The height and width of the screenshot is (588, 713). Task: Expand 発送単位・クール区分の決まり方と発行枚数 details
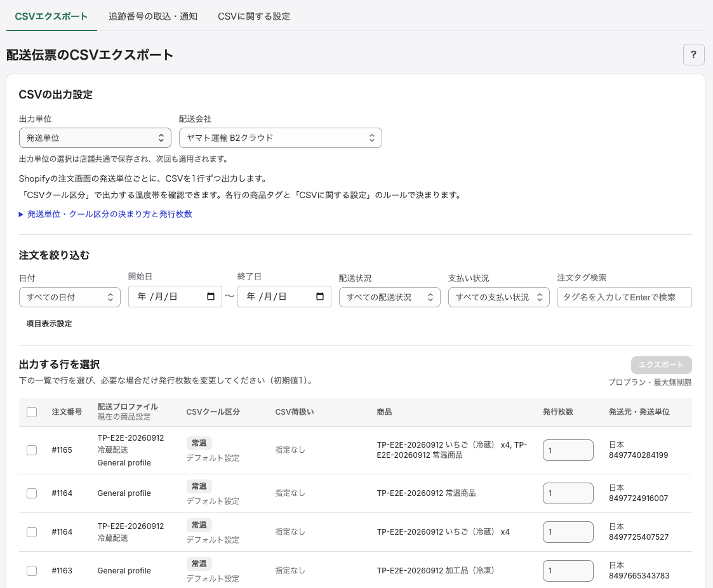[105, 214]
